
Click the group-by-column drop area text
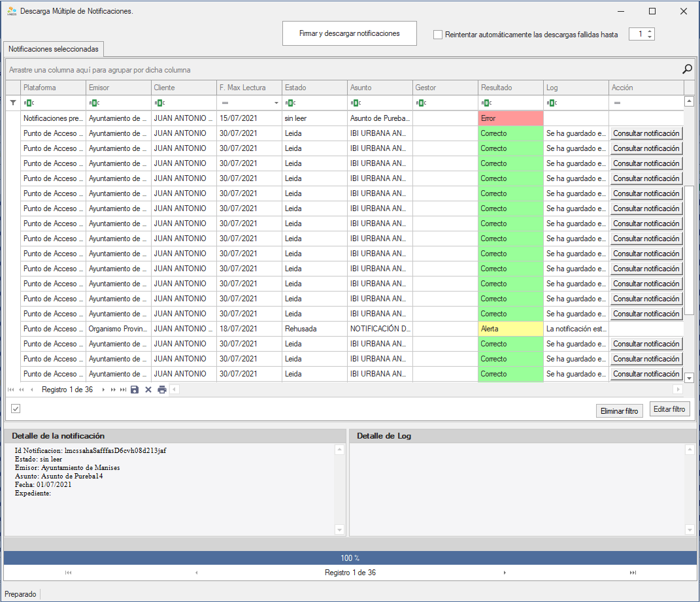click(99, 70)
